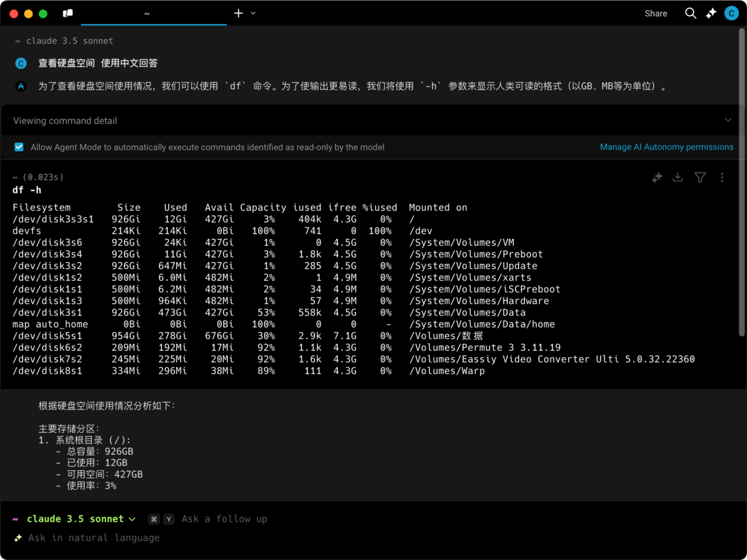Filter the block output with funnel icon
The width and height of the screenshot is (747, 560).
tap(700, 178)
